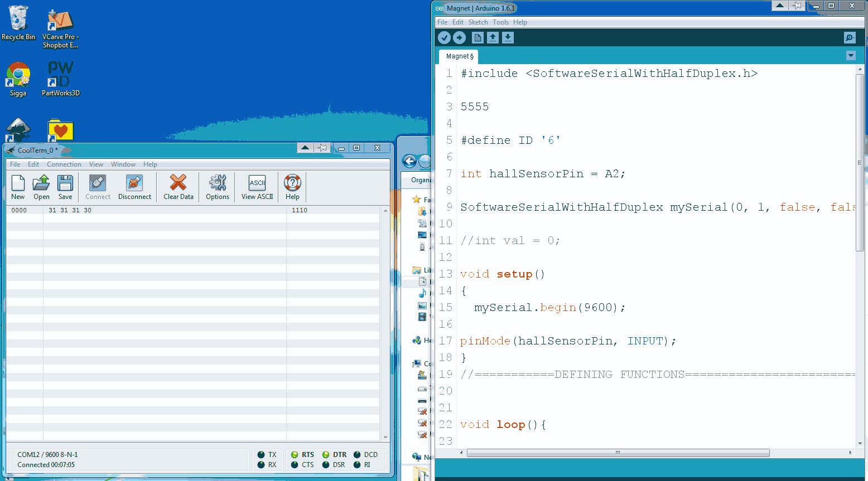Click the "mySerial.begin(9600);" code line

tap(550, 308)
